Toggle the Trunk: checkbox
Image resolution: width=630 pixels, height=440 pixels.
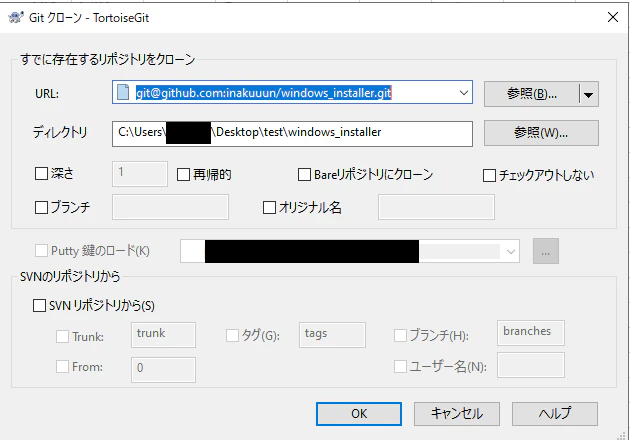click(62, 336)
